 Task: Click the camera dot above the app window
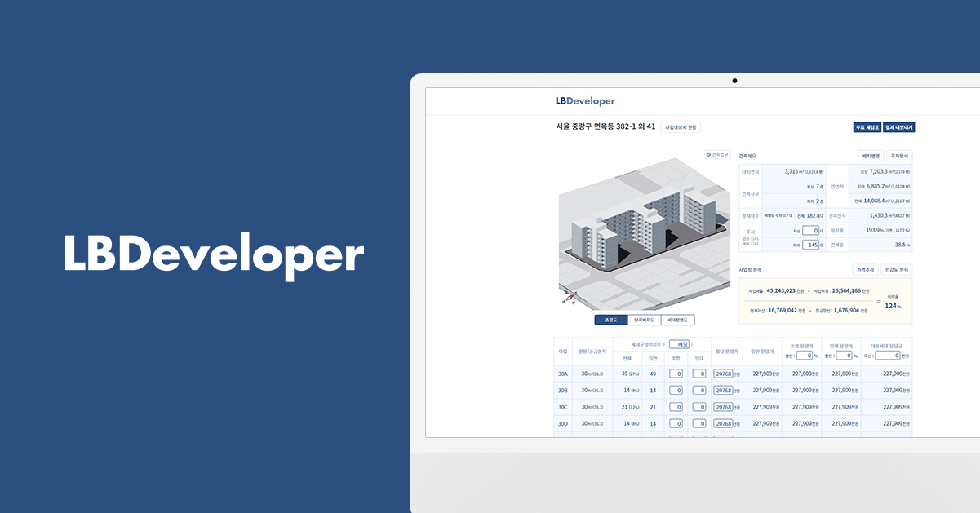point(734,81)
